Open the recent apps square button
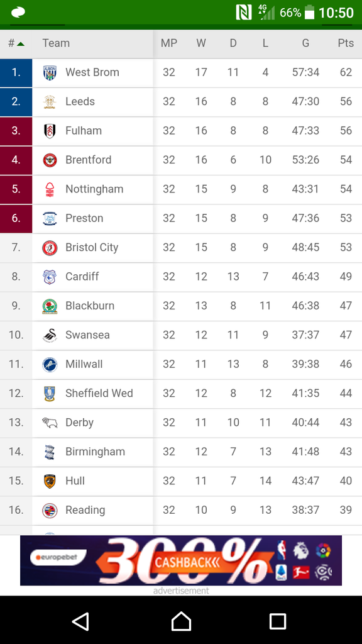Screen dimensions: 362x644 pyautogui.click(x=277, y=621)
